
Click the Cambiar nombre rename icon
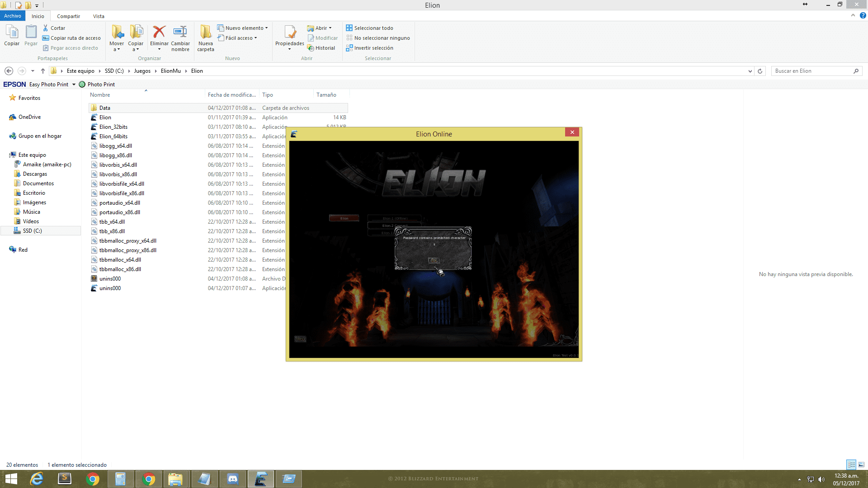point(180,32)
